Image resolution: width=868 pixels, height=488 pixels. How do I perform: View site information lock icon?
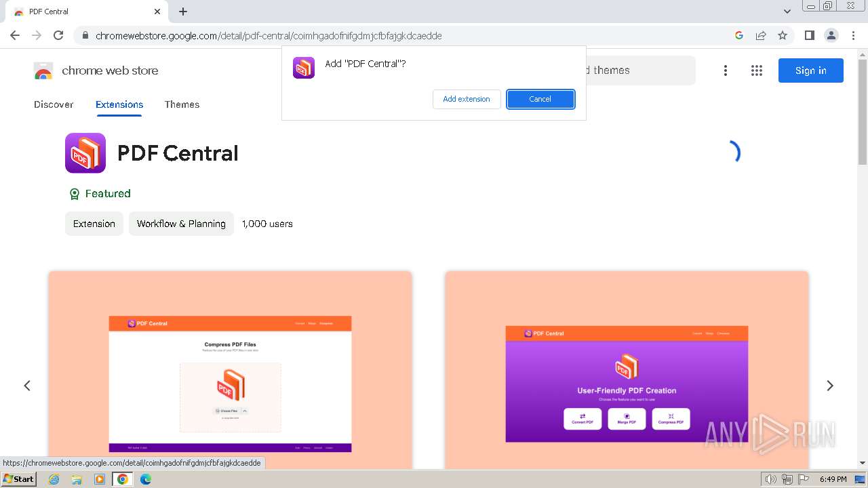(x=85, y=36)
